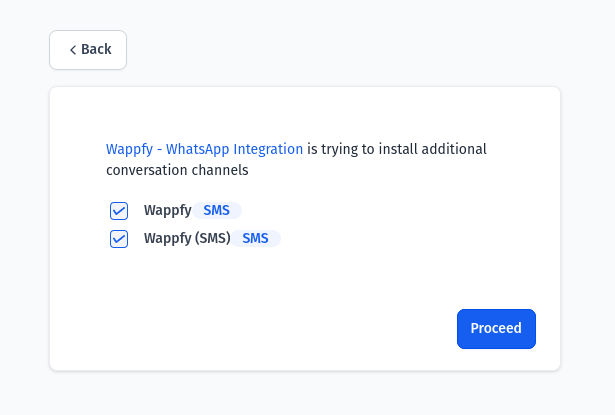The height and width of the screenshot is (415, 615).
Task: Click the checkmark inside the second checkbox
Action: pyautogui.click(x=119, y=239)
